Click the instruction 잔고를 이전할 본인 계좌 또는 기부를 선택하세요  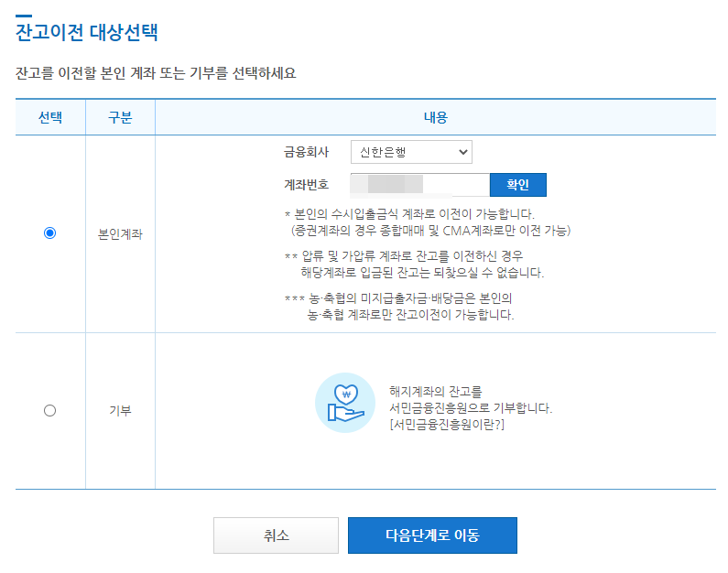(x=156, y=73)
